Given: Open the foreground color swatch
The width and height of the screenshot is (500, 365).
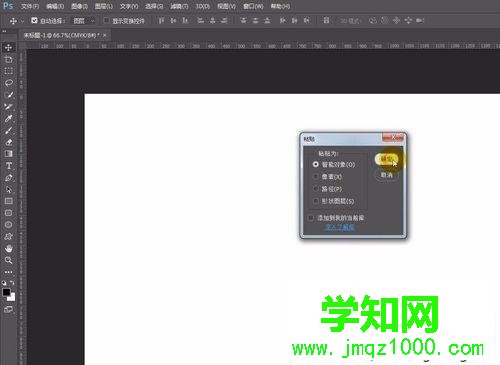Looking at the screenshot, I should click(6, 292).
